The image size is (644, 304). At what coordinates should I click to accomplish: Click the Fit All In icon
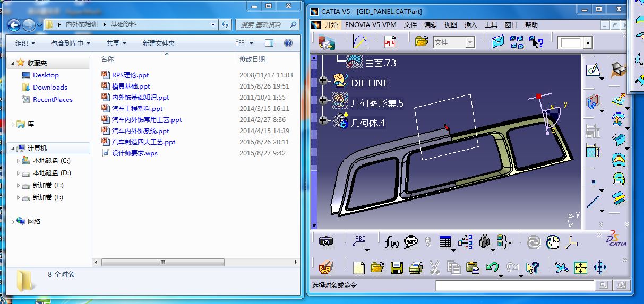point(580,268)
